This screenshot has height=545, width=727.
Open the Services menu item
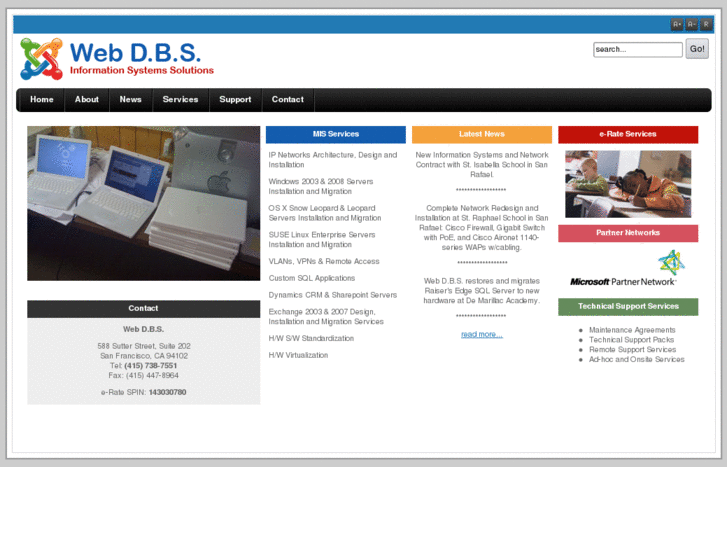pos(180,100)
